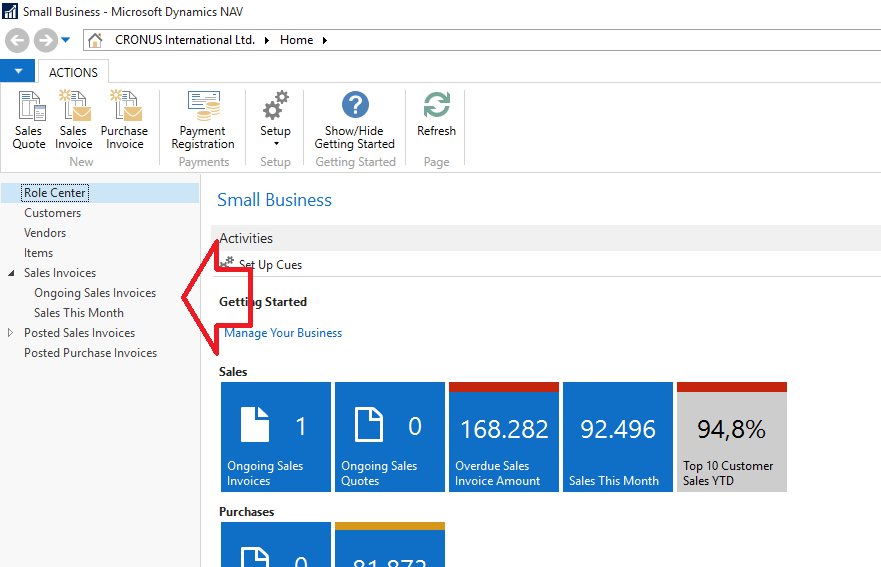Screen dimensions: 881x567
Task: Open the navigation history dropdown arrow
Action: 66,40
